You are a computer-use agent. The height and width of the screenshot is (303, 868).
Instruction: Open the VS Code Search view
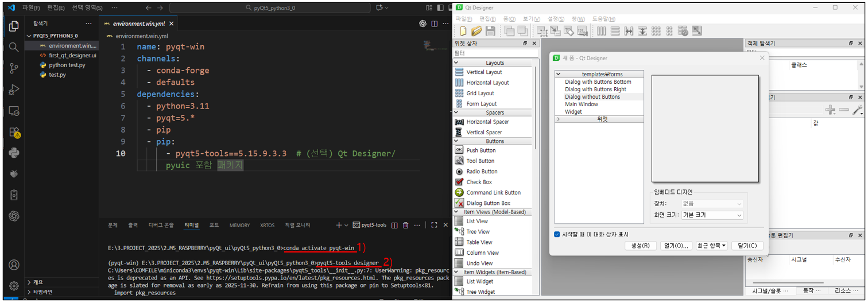(14, 47)
